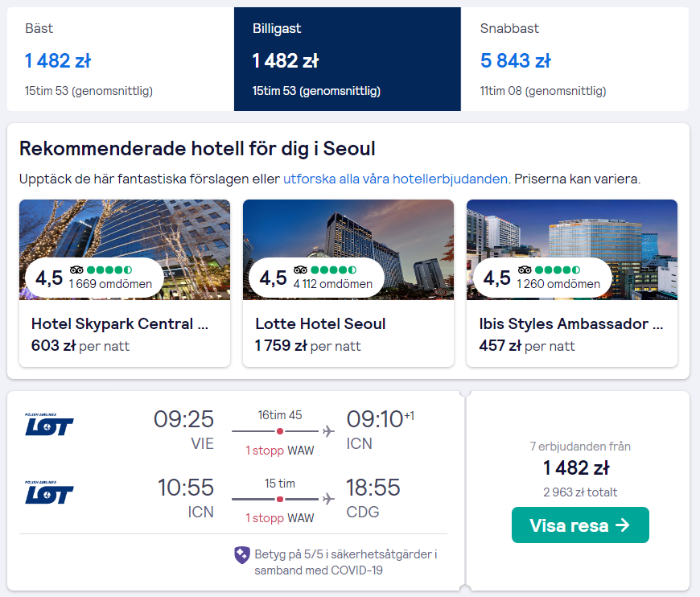
Task: Click the 4 112 omdömen rating badge
Action: pyautogui.click(x=316, y=278)
